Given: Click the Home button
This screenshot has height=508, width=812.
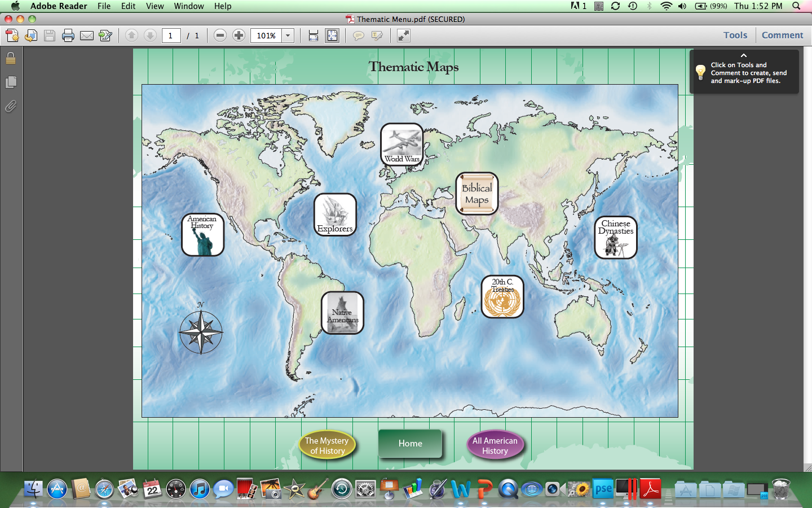Looking at the screenshot, I should pos(410,444).
